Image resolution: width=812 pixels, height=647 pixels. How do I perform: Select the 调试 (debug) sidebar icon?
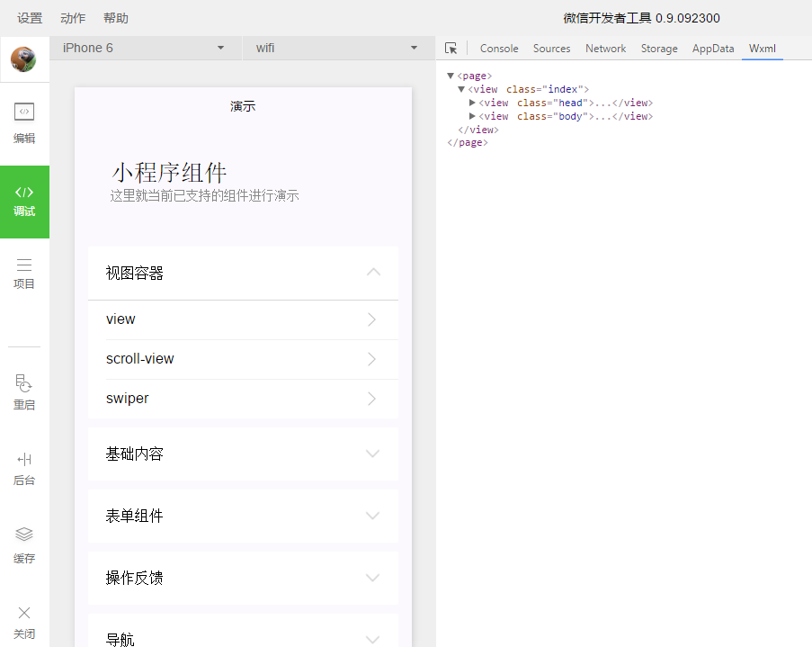pos(24,202)
